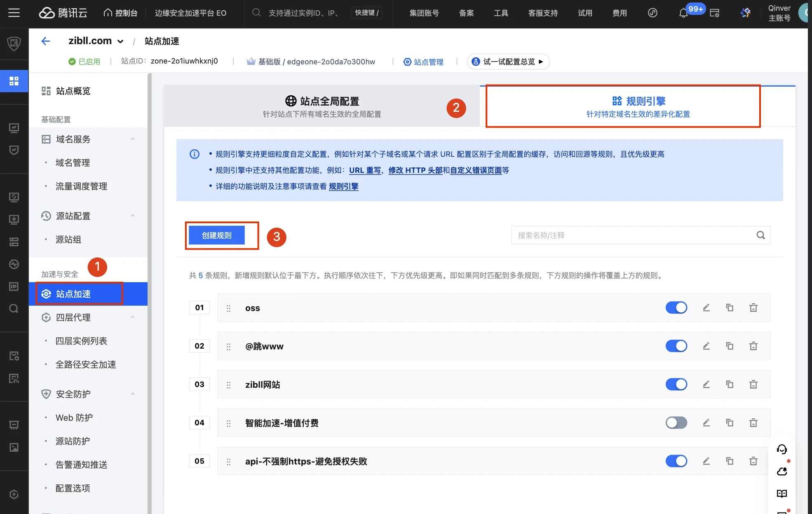
Task: Open the documentation book icon on right edge
Action: [x=781, y=493]
